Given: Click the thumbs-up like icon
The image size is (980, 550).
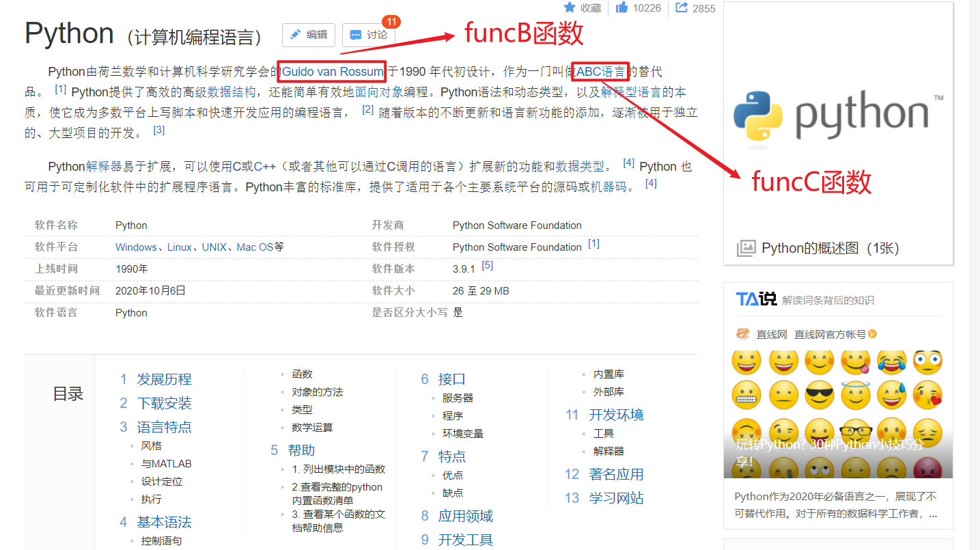Looking at the screenshot, I should [621, 8].
